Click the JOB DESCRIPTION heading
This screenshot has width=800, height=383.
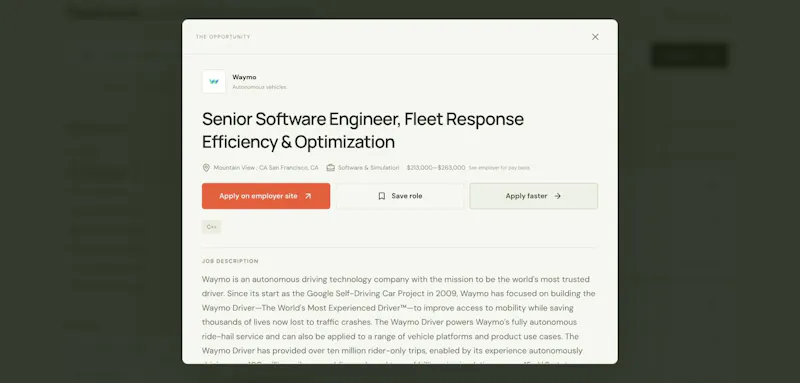tap(230, 261)
